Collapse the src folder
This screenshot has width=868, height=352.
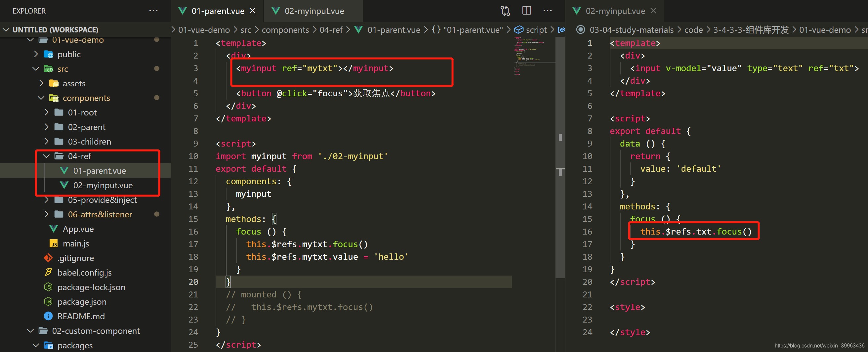coord(36,69)
